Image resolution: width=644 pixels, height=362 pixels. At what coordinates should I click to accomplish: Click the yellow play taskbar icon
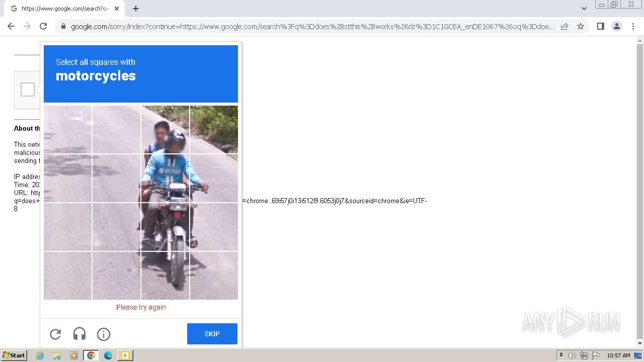tap(125, 355)
